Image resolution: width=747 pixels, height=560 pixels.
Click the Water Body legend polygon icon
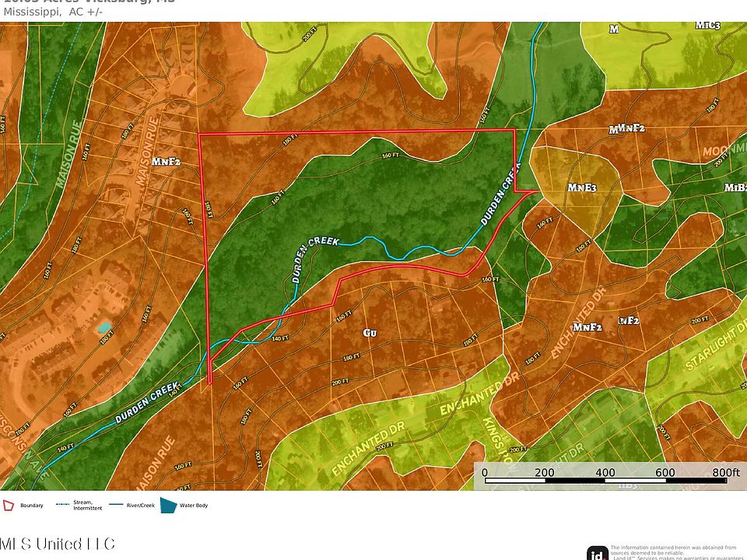click(x=170, y=506)
